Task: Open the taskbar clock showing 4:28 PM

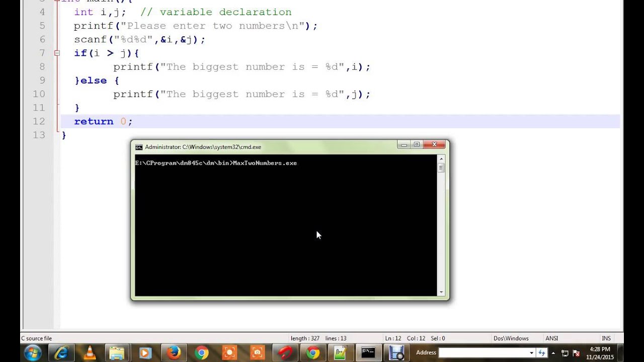Action: coord(600,353)
